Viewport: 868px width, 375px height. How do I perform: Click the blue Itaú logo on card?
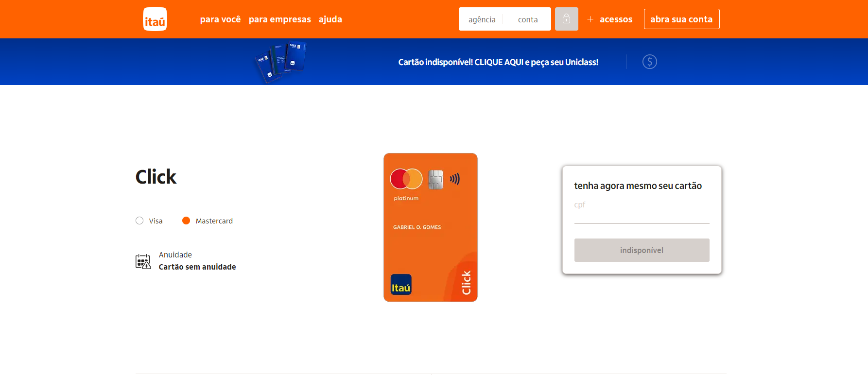pyautogui.click(x=401, y=285)
